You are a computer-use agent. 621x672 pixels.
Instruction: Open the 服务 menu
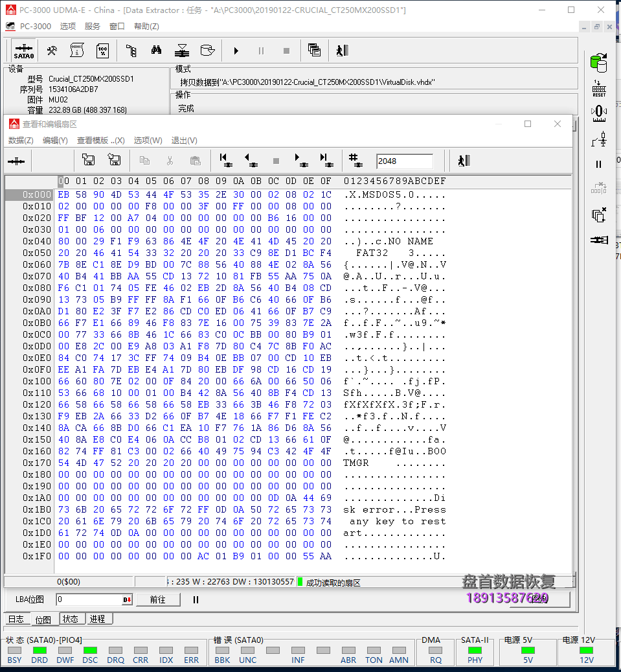pos(92,26)
